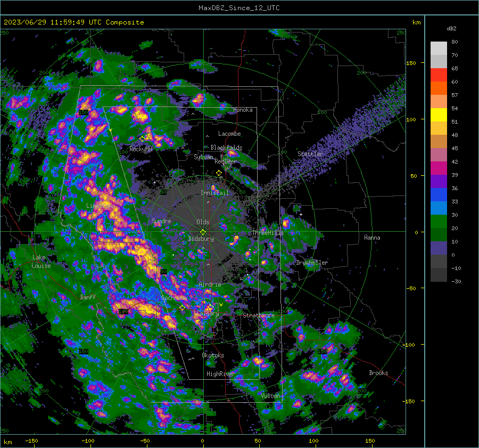Click the yellow diamond marker beside RockyMH
The image size is (479, 448).
tap(142, 139)
